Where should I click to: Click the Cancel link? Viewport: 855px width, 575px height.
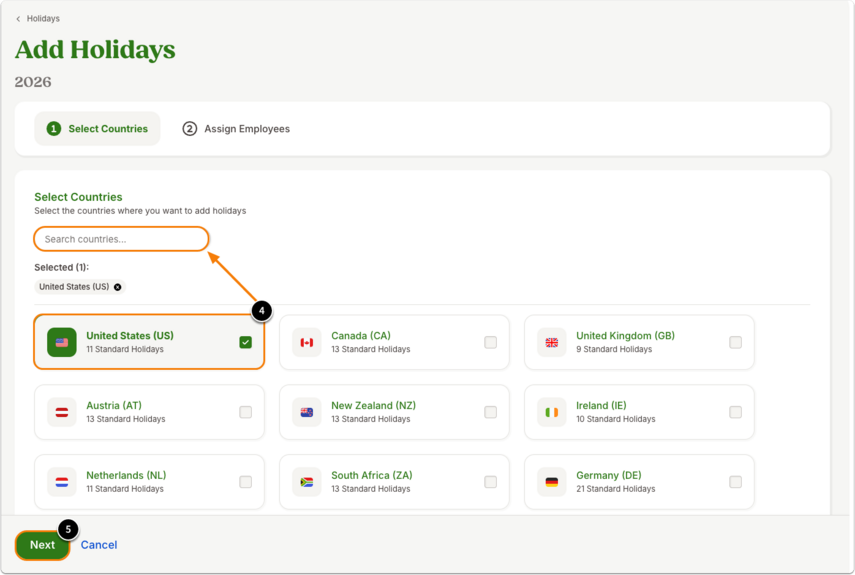tap(99, 545)
